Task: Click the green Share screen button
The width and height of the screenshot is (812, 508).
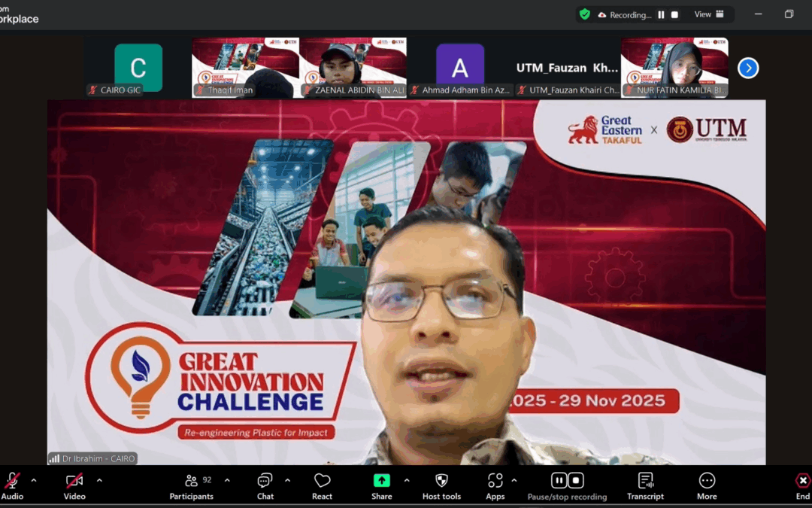Action: click(381, 481)
